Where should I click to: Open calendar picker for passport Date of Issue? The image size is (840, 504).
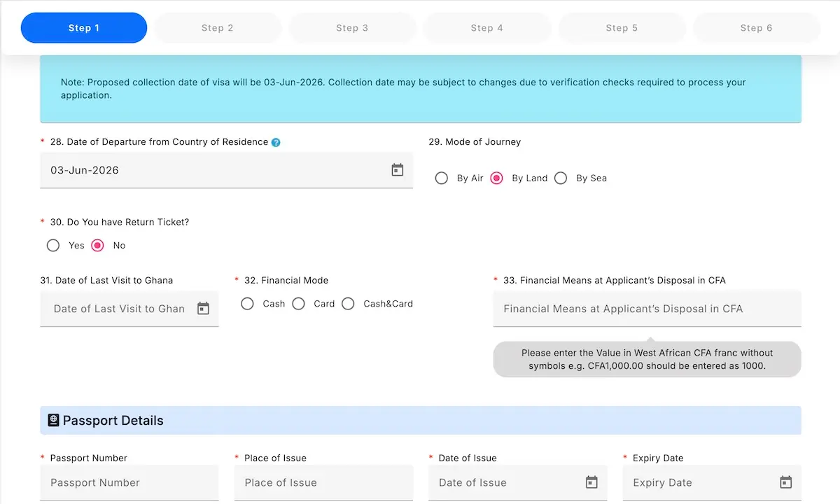coord(591,482)
